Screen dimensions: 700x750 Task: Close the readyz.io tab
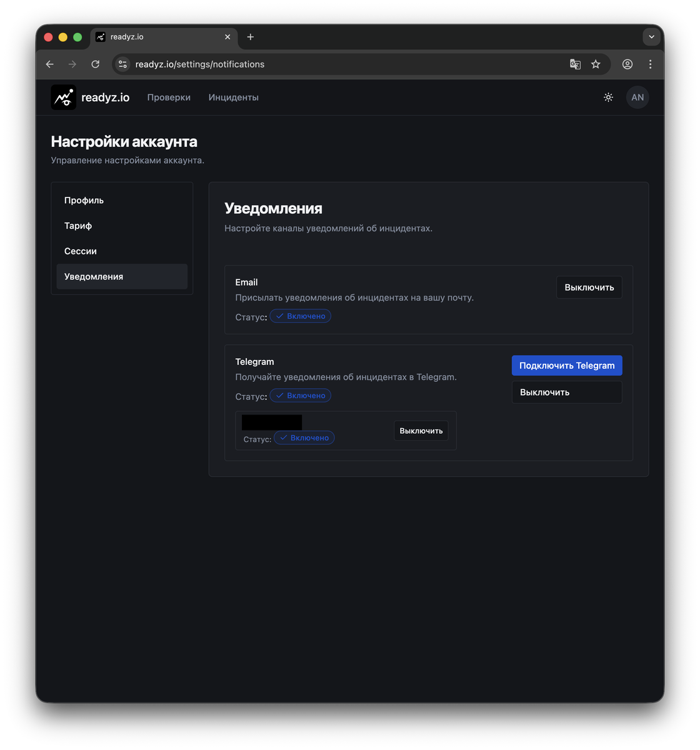pos(227,37)
